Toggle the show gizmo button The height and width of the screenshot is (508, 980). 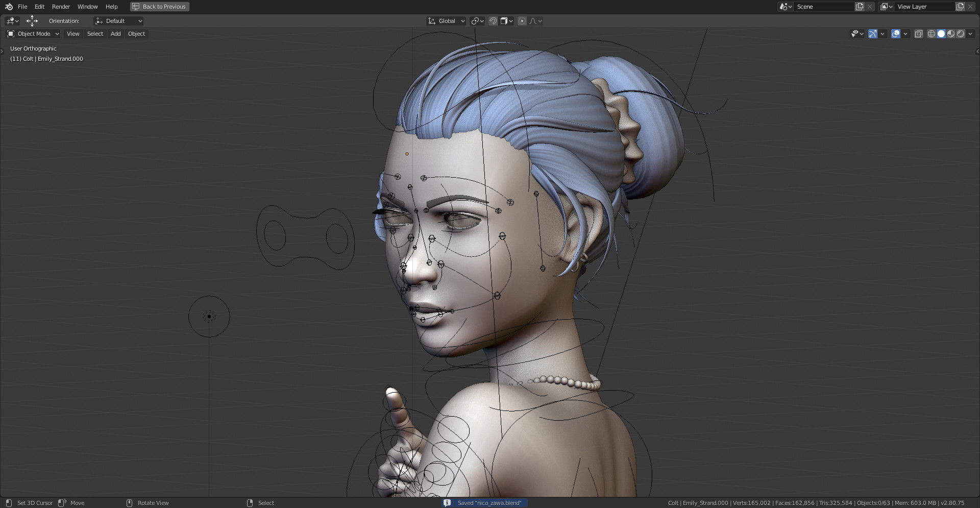coord(873,34)
